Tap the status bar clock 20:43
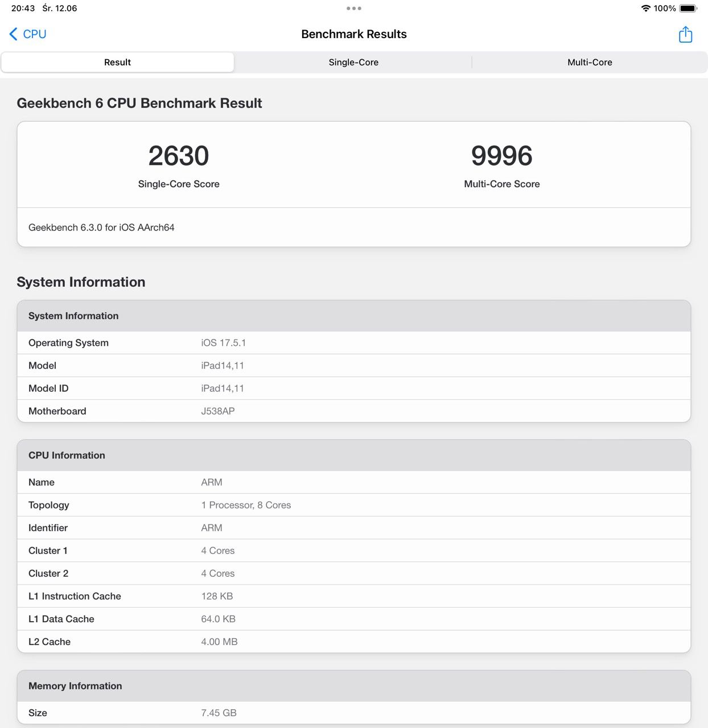The width and height of the screenshot is (708, 728). click(x=23, y=9)
